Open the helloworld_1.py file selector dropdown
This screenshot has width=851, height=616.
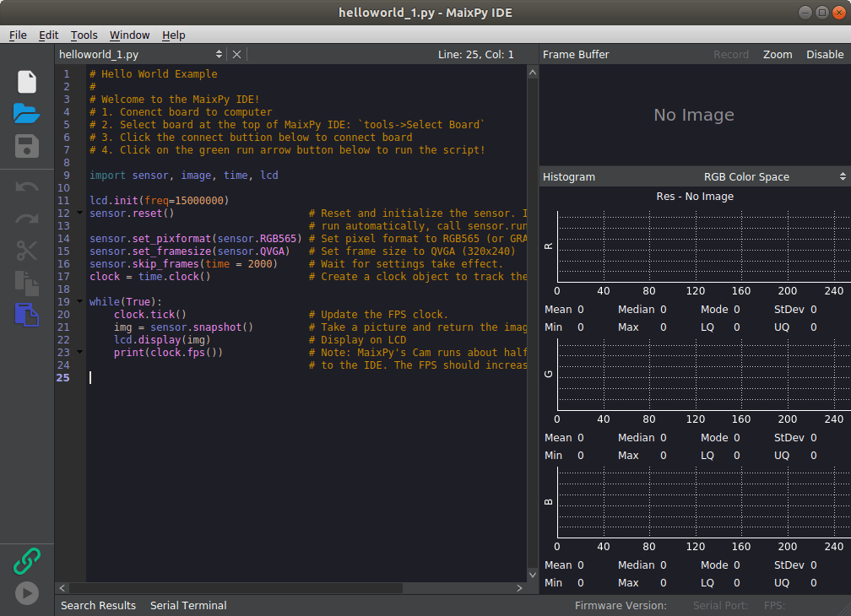(x=141, y=54)
